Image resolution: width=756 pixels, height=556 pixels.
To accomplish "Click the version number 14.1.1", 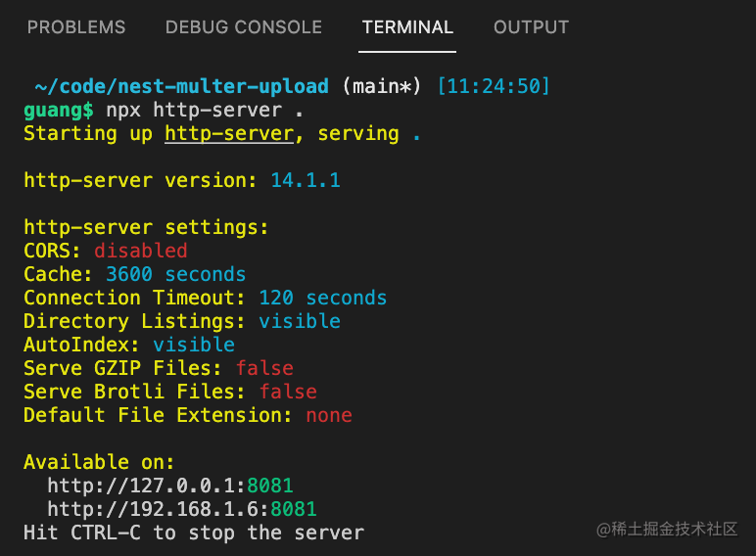I will (x=306, y=180).
